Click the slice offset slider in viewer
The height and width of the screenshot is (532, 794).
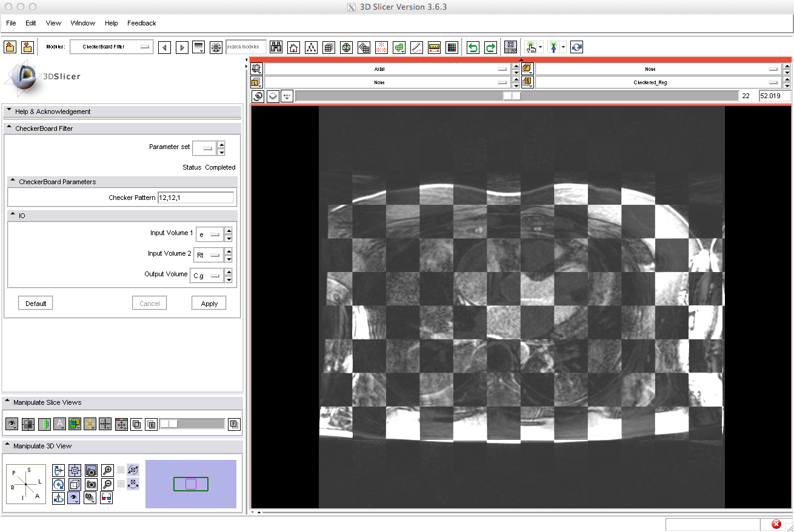pyautogui.click(x=512, y=96)
